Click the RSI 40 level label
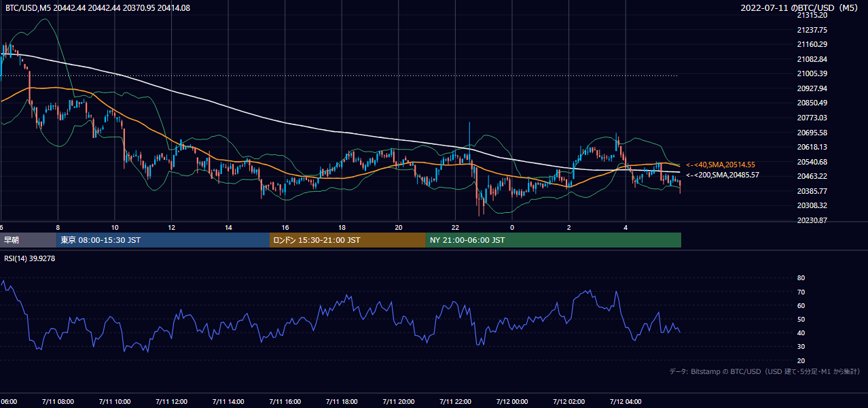Screen dimensions: 868x408 point(801,333)
